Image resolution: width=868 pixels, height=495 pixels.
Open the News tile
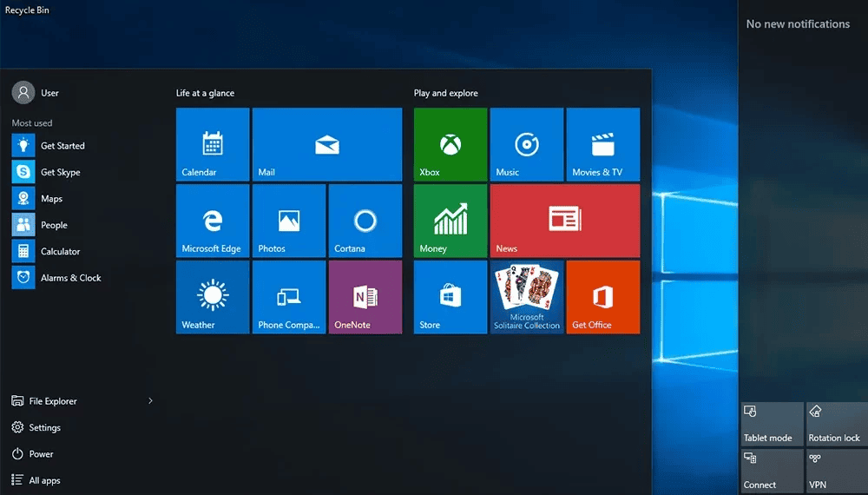565,221
